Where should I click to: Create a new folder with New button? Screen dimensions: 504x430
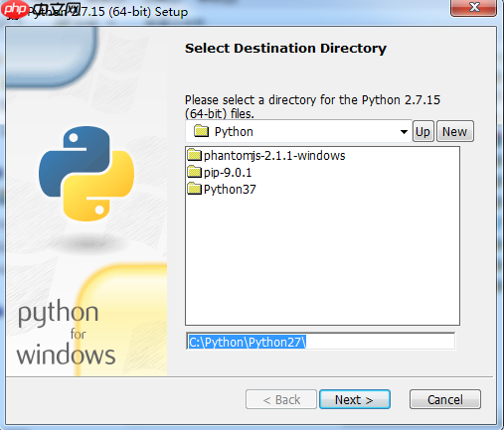click(x=455, y=132)
